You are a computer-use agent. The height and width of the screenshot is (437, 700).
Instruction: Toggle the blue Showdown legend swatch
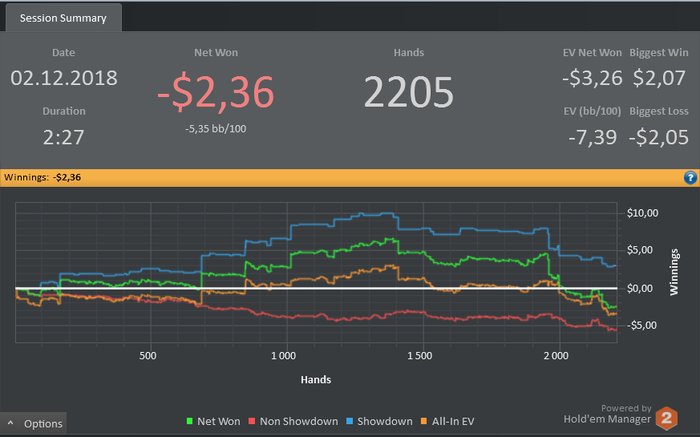[350, 421]
